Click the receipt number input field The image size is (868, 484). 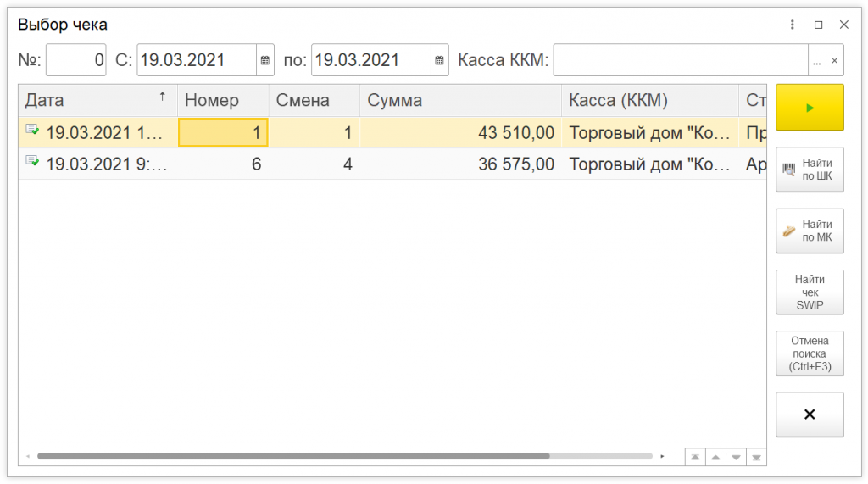[x=76, y=60]
